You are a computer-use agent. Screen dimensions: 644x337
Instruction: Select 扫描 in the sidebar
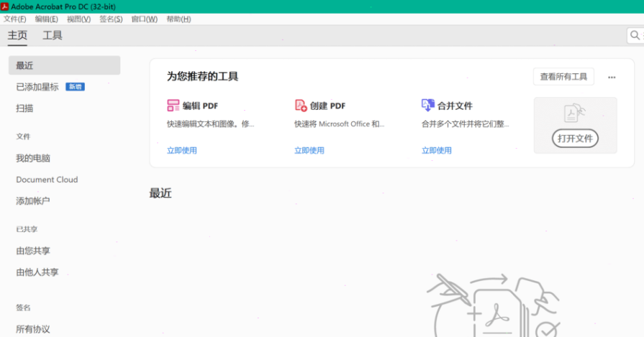(24, 109)
